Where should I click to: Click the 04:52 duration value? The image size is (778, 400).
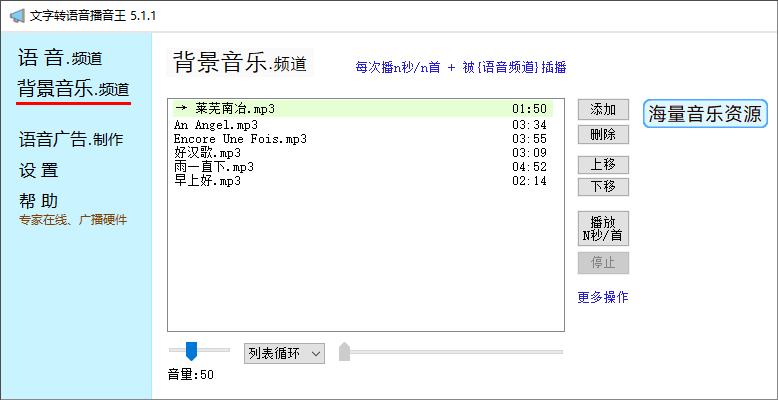click(529, 167)
